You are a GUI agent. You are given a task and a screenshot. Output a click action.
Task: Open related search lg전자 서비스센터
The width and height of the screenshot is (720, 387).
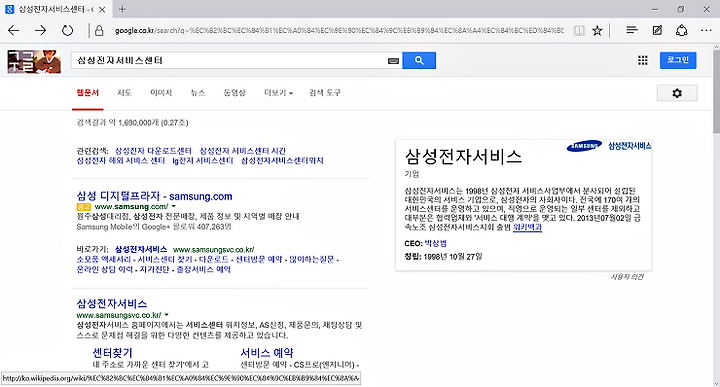(x=203, y=161)
